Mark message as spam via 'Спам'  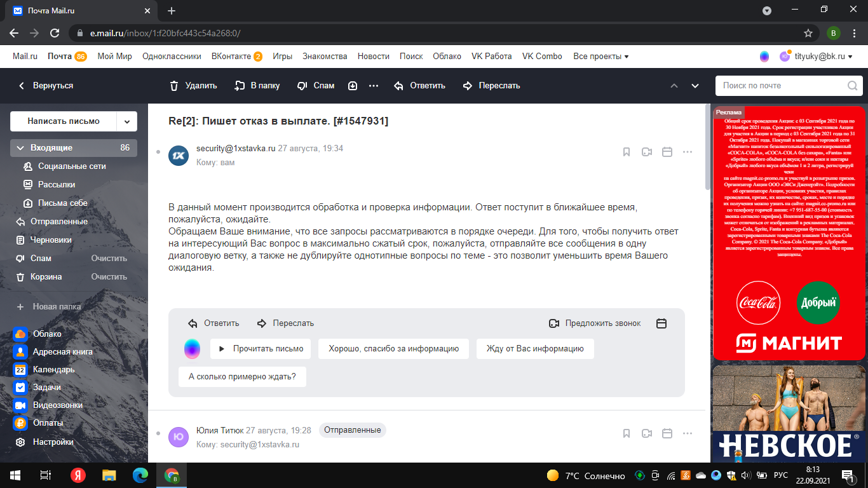coord(302,86)
